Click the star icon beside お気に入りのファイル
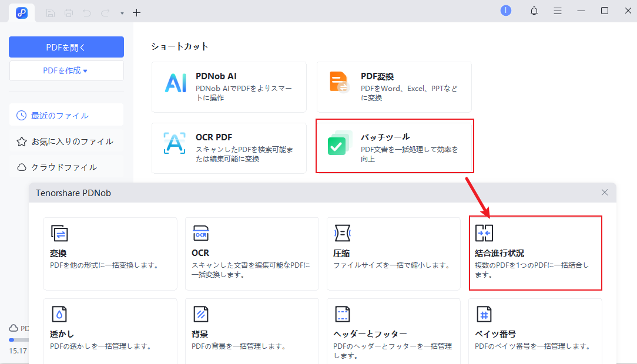 click(22, 141)
